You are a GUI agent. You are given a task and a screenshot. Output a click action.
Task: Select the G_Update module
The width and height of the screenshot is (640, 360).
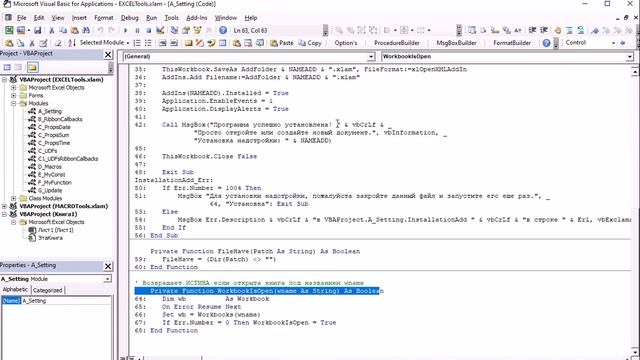(x=50, y=191)
